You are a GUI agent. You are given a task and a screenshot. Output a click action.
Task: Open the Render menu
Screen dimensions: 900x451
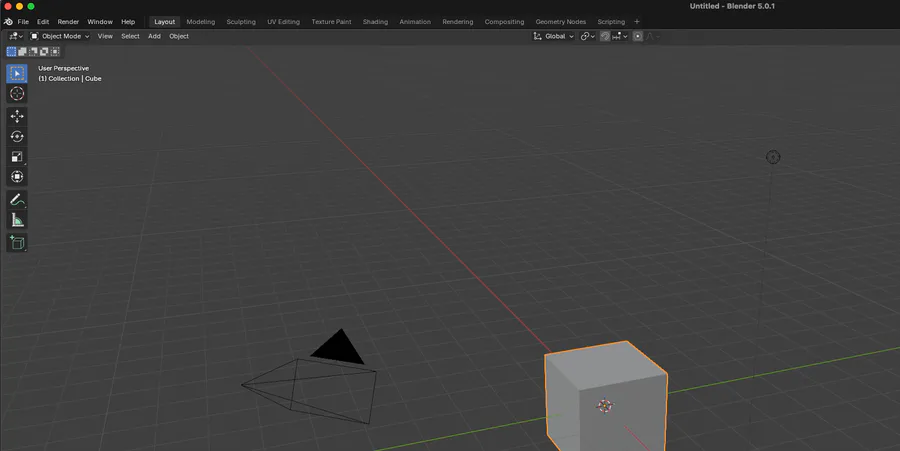(68, 22)
